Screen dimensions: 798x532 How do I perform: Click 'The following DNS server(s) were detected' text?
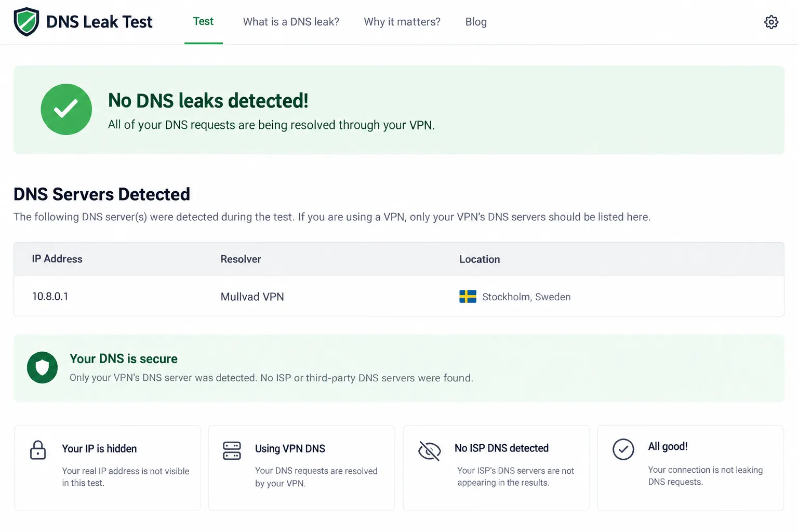point(332,217)
